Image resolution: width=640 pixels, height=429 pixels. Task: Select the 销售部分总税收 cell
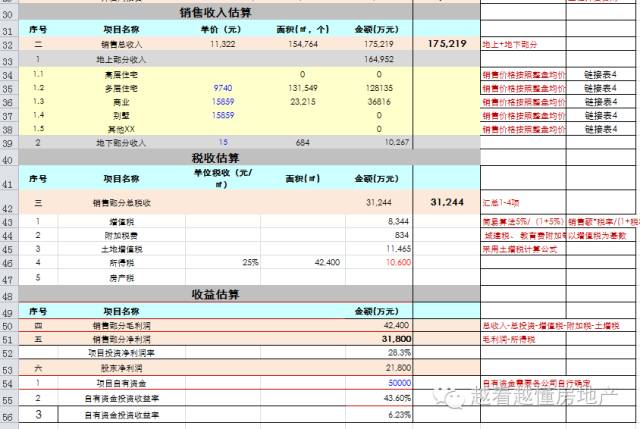pyautogui.click(x=121, y=202)
